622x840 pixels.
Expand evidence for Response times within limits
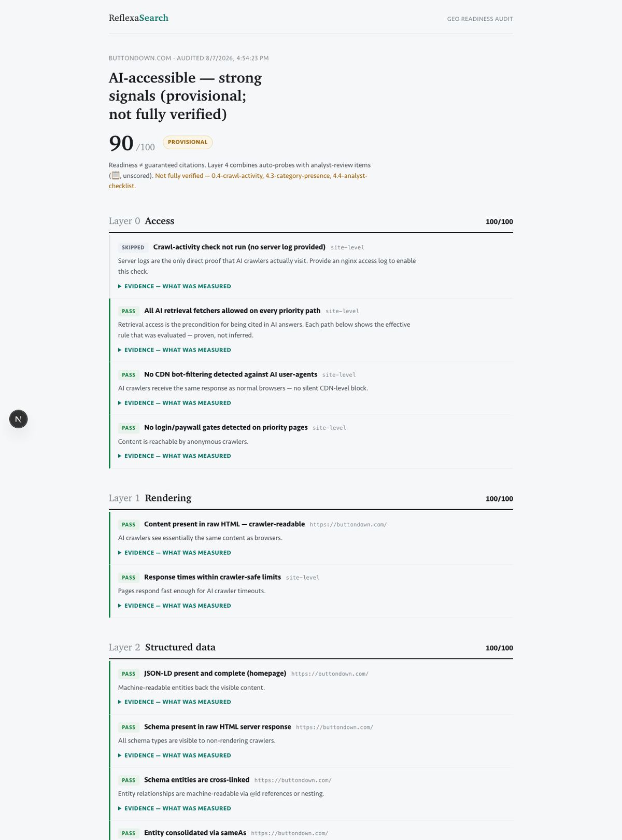175,606
